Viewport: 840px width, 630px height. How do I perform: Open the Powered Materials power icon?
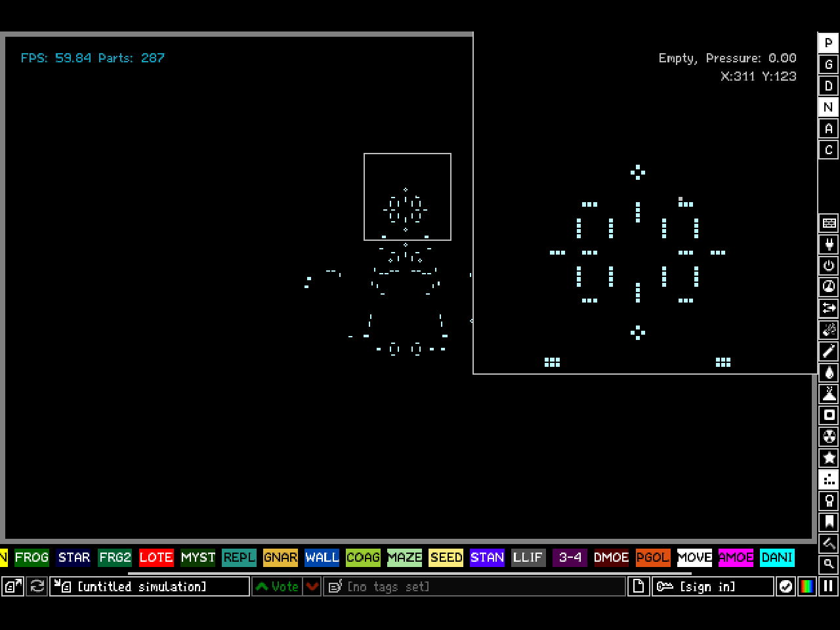click(x=829, y=266)
